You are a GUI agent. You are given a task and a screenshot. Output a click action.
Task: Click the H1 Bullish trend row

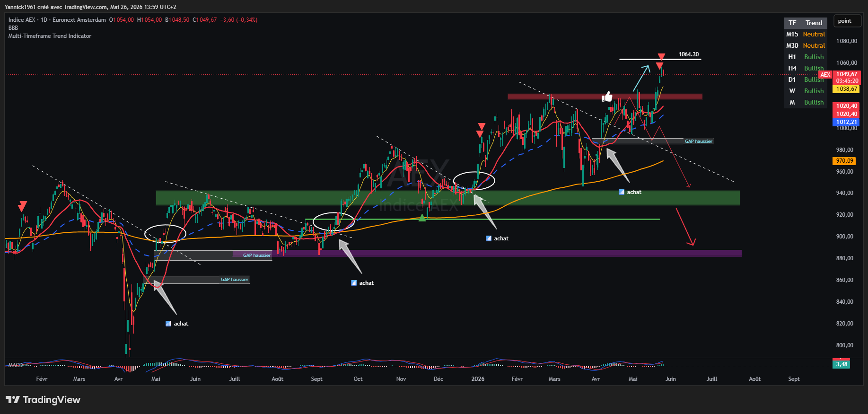click(x=806, y=57)
